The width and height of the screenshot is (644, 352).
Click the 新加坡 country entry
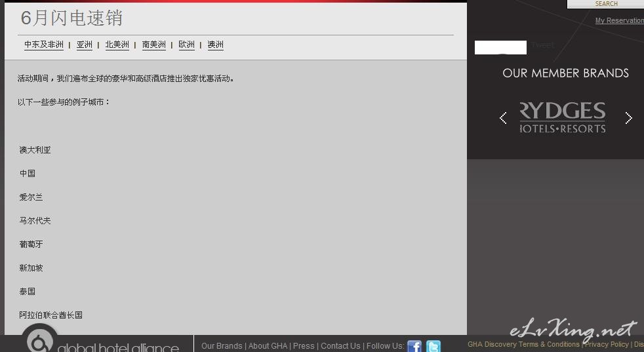point(31,268)
